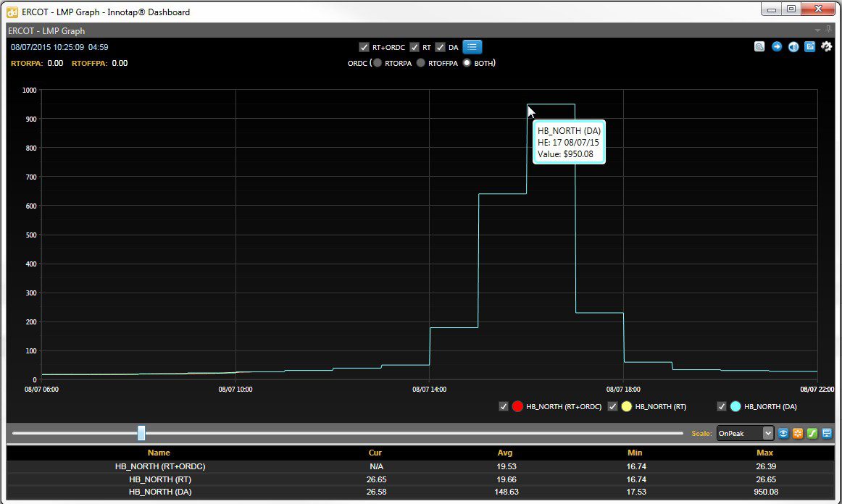Click the Name column header
This screenshot has width=842, height=504.
[159, 453]
